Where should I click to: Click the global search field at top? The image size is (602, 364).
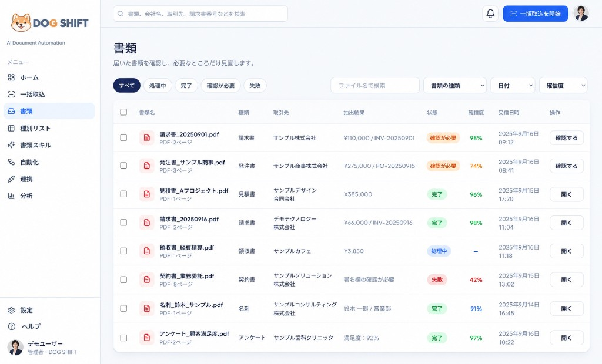200,14
